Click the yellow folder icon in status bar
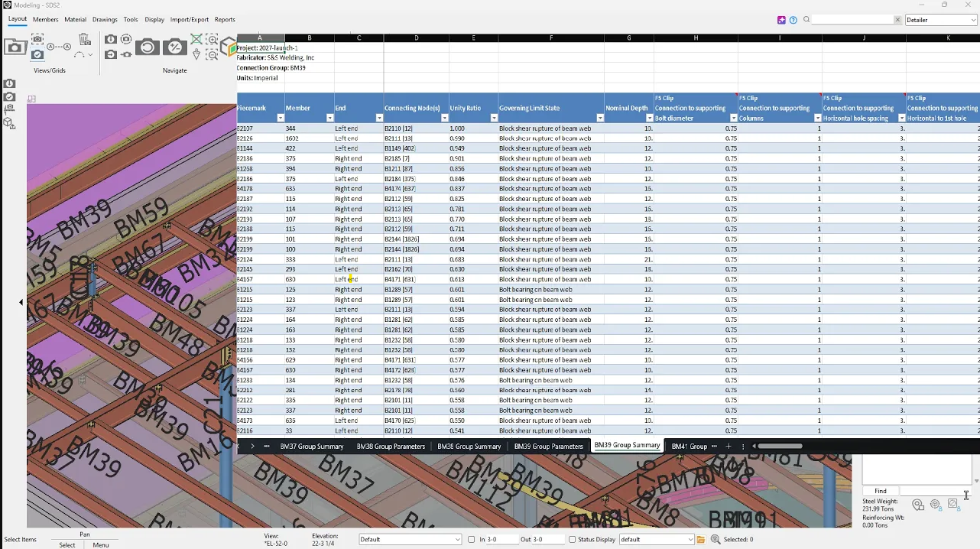This screenshot has height=549, width=980. 701,540
